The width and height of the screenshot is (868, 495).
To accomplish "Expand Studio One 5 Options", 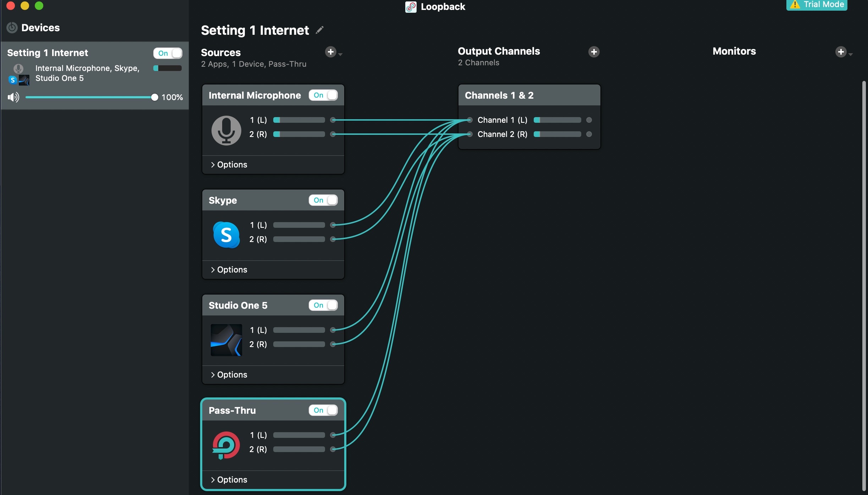I will point(229,375).
